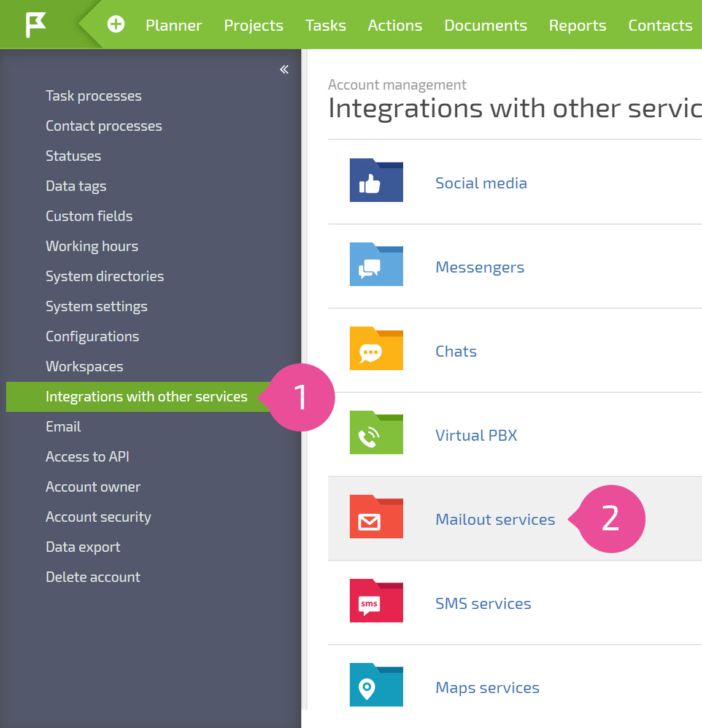The height and width of the screenshot is (728, 702).
Task: Open the Documents menu
Action: tap(485, 25)
